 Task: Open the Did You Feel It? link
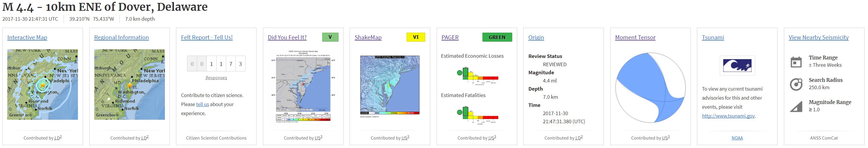tap(287, 37)
